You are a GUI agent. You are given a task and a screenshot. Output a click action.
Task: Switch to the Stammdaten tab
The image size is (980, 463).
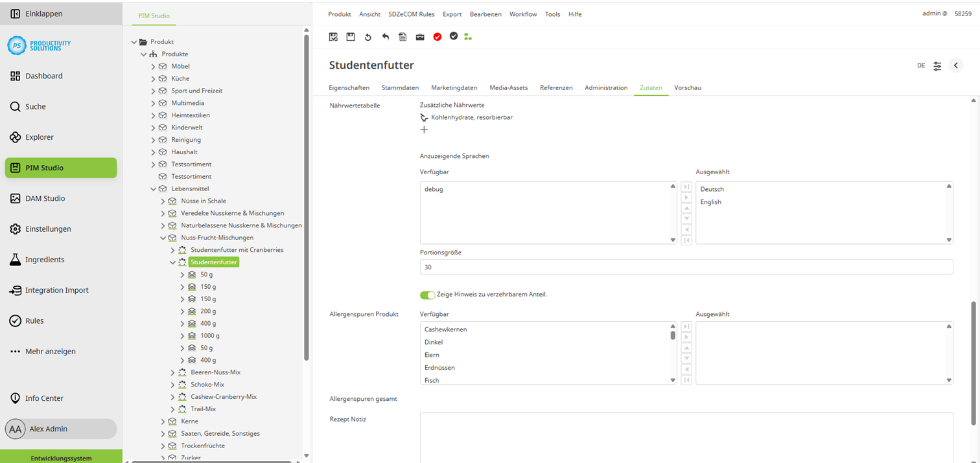pos(400,87)
